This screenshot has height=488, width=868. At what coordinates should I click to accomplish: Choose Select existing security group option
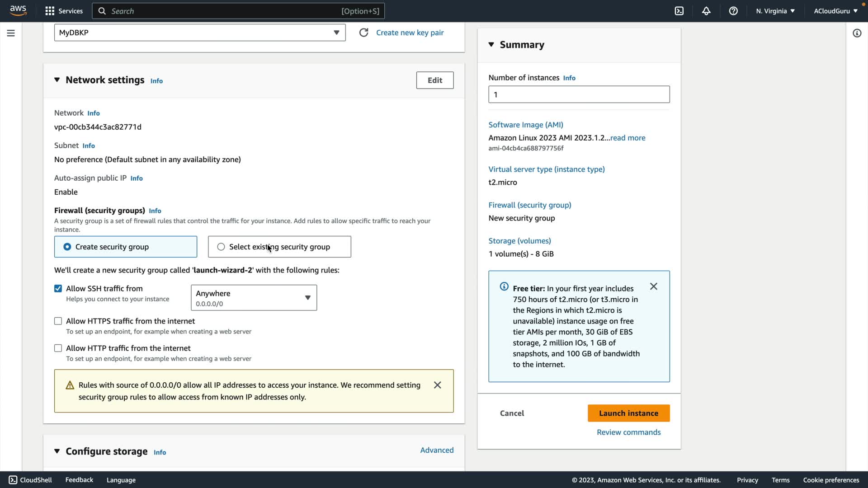pos(221,247)
